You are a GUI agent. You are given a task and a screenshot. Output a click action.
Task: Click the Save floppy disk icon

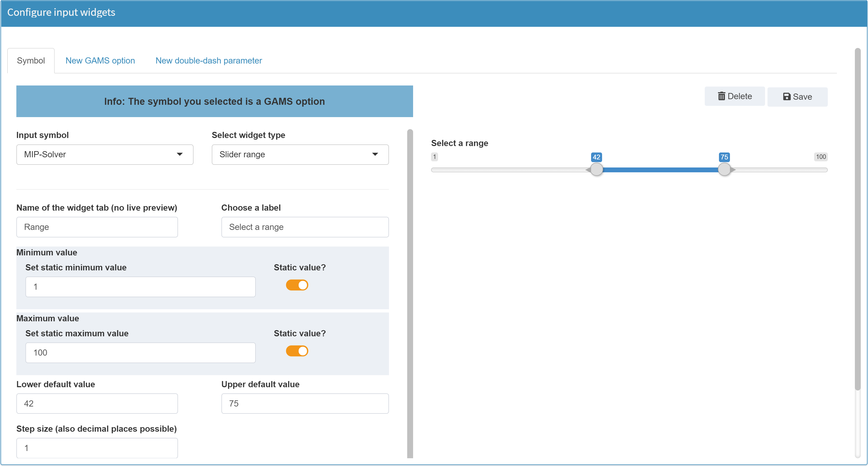pos(787,97)
